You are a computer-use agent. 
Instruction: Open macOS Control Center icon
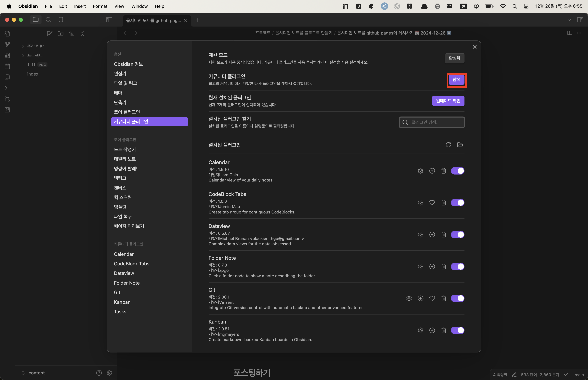point(526,6)
